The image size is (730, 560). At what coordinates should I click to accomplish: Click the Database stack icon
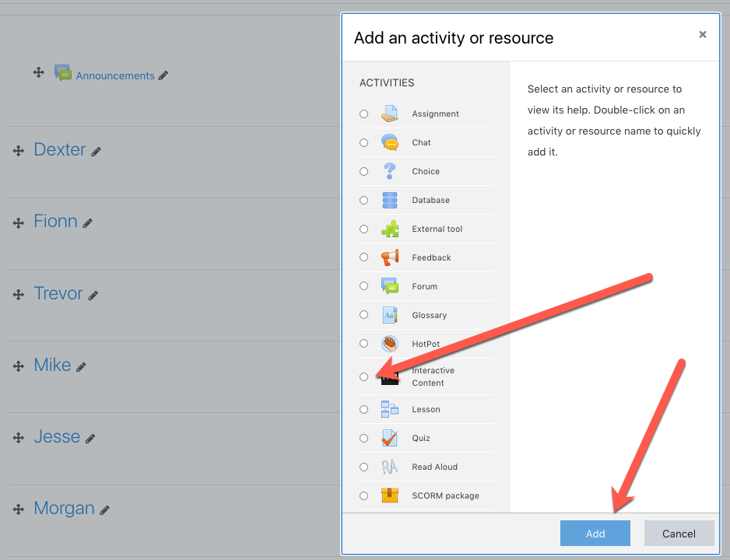(390, 201)
